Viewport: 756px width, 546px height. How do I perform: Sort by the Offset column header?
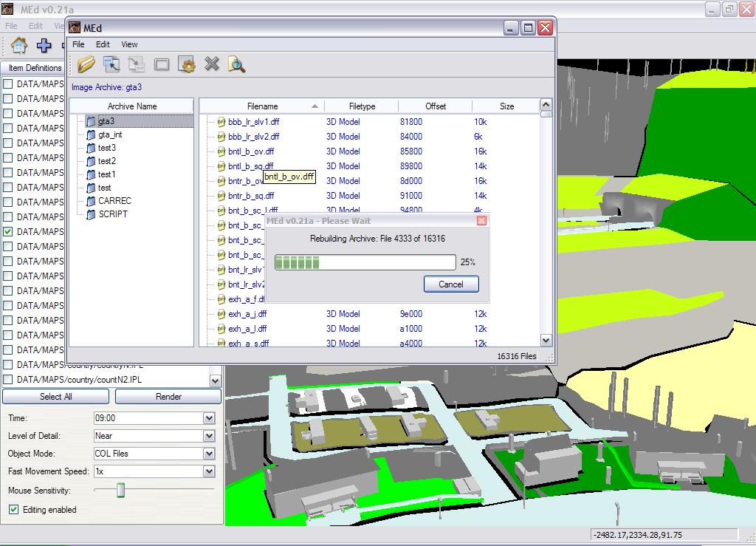point(436,106)
